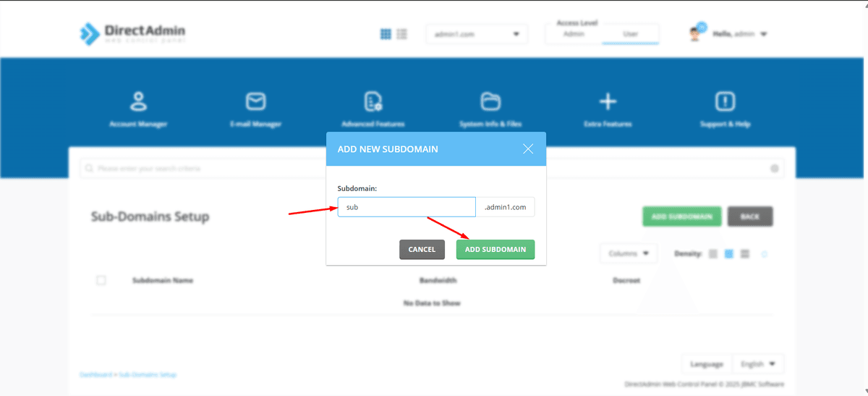Switch access level to User tab

630,34
